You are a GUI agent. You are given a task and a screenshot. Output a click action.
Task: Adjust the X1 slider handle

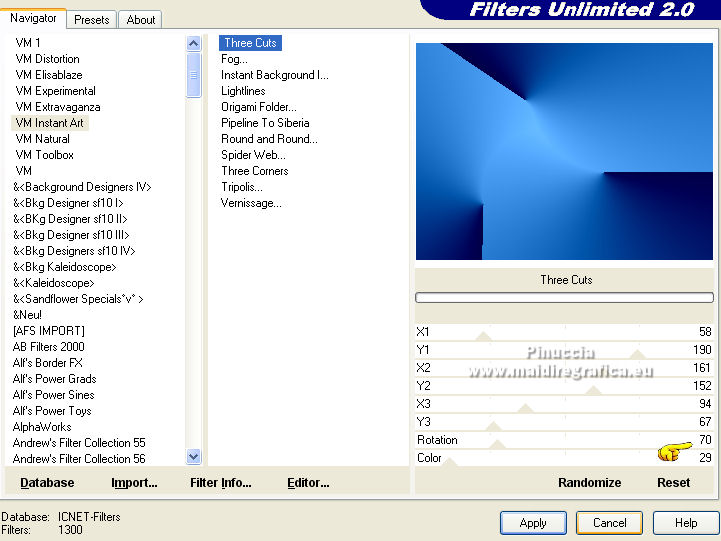[x=483, y=336]
